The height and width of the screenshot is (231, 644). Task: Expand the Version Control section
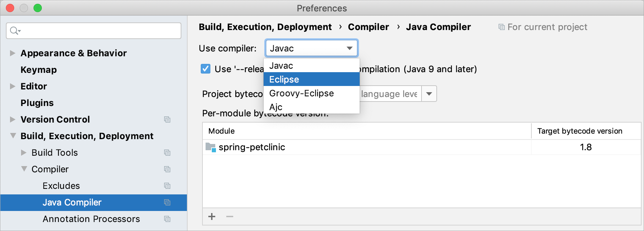(x=13, y=119)
